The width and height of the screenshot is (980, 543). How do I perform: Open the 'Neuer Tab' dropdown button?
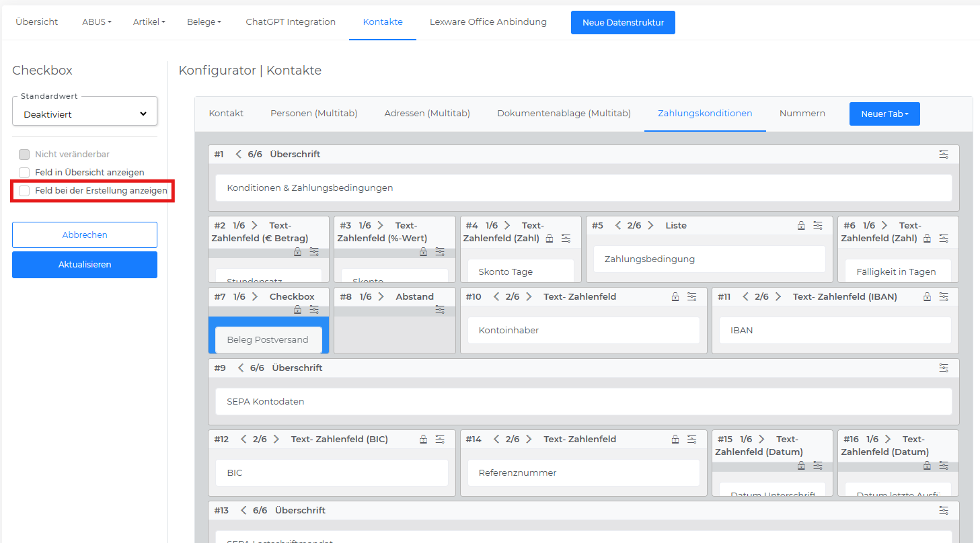tap(884, 114)
